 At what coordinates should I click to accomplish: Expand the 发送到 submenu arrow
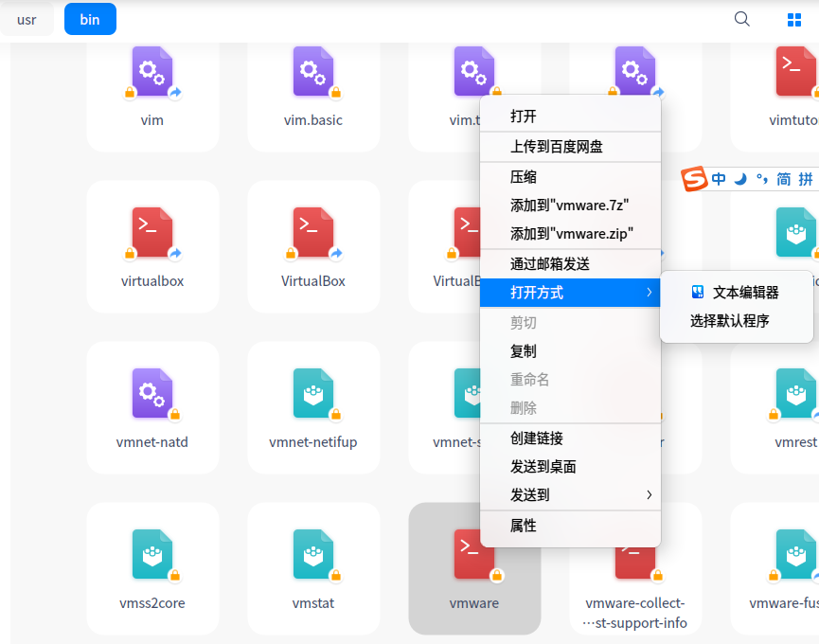(650, 494)
